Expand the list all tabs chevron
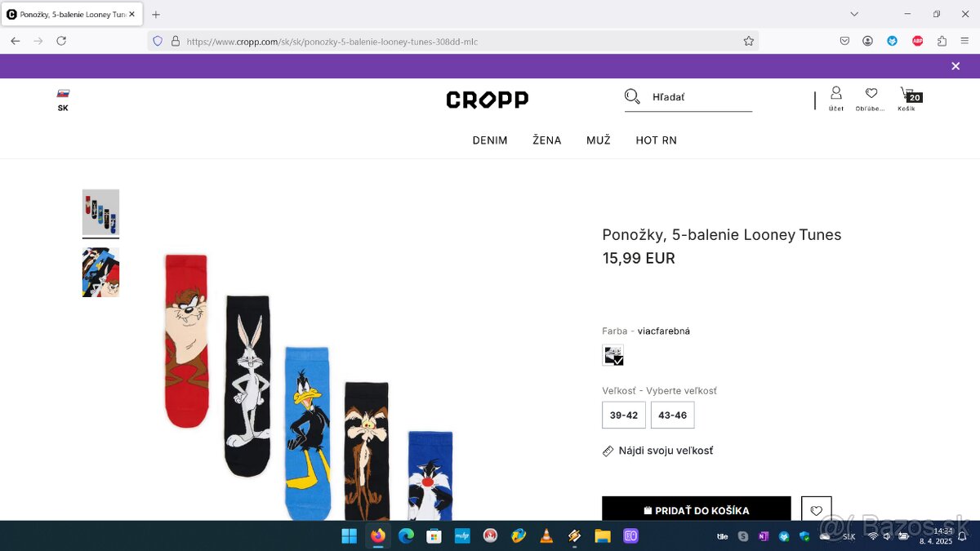The height and width of the screenshot is (551, 980). coord(854,14)
